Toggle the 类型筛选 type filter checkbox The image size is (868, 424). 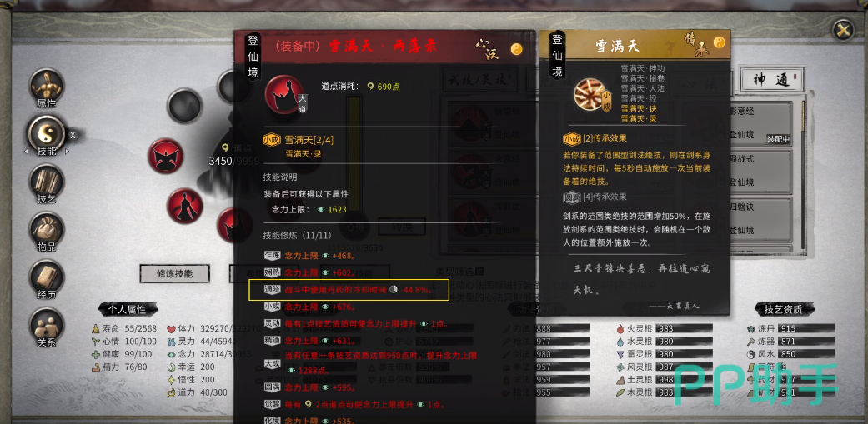[x=479, y=272]
